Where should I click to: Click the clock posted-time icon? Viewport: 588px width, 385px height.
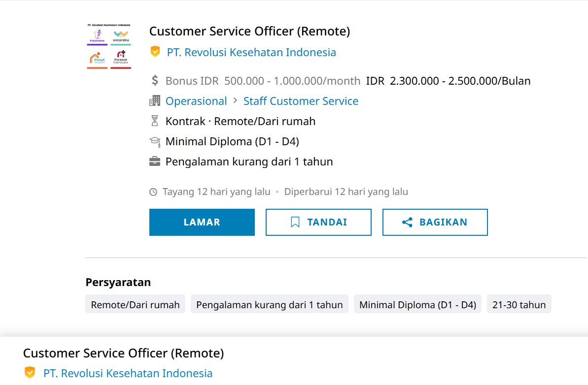tap(153, 192)
